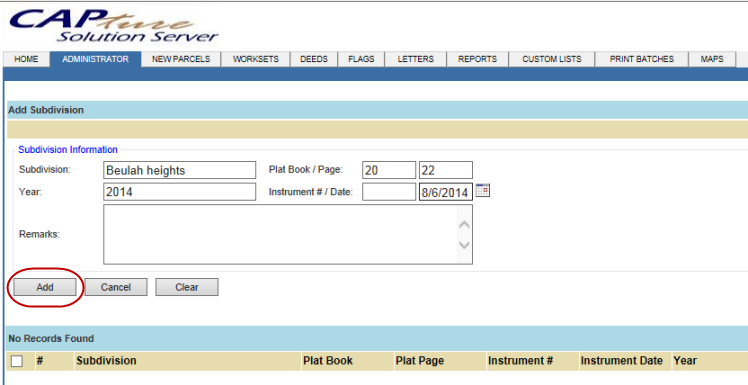This screenshot has height=385, width=748.
Task: Open the HOME tab
Action: coord(26,59)
